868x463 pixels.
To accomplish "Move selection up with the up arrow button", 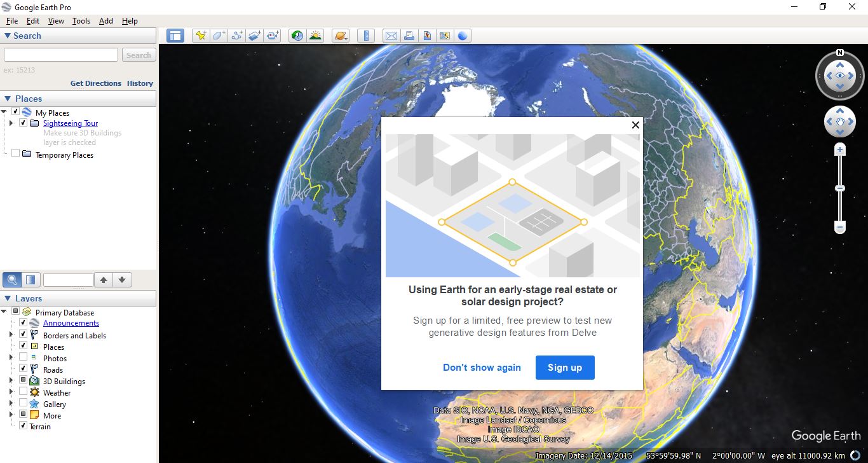I will click(104, 280).
